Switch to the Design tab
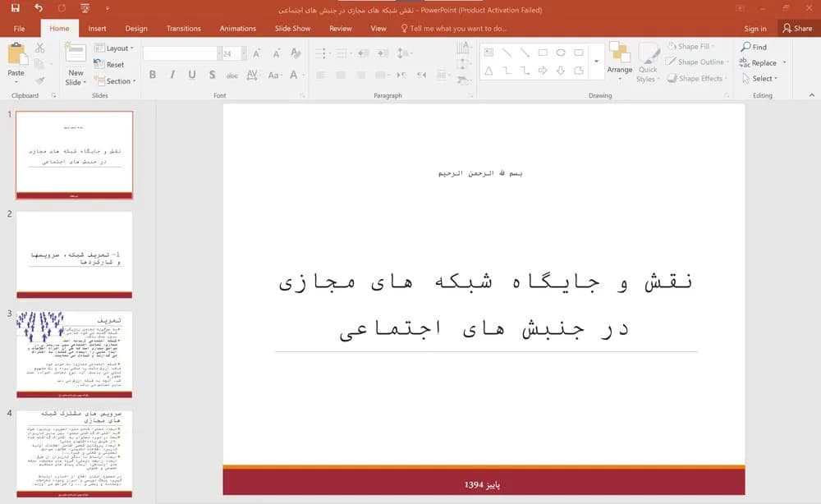 [x=136, y=28]
